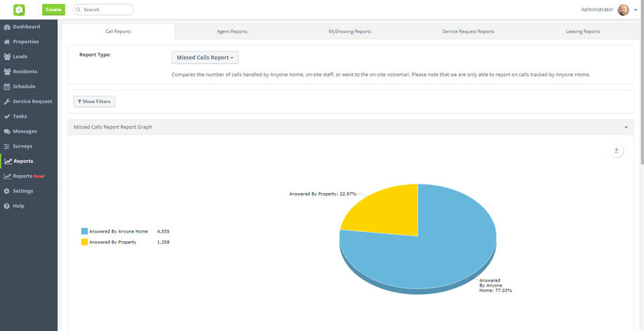The image size is (644, 331).
Task: Open the Leasing Reports tab
Action: (x=582, y=31)
